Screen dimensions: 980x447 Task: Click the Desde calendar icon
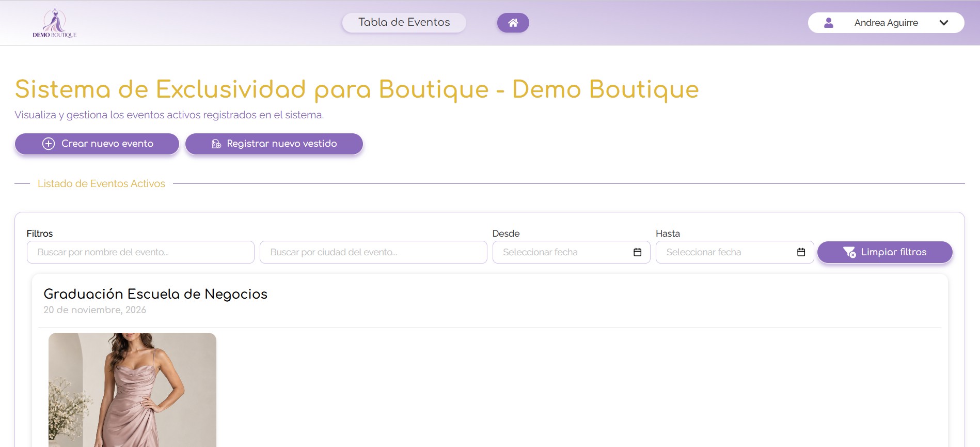638,252
